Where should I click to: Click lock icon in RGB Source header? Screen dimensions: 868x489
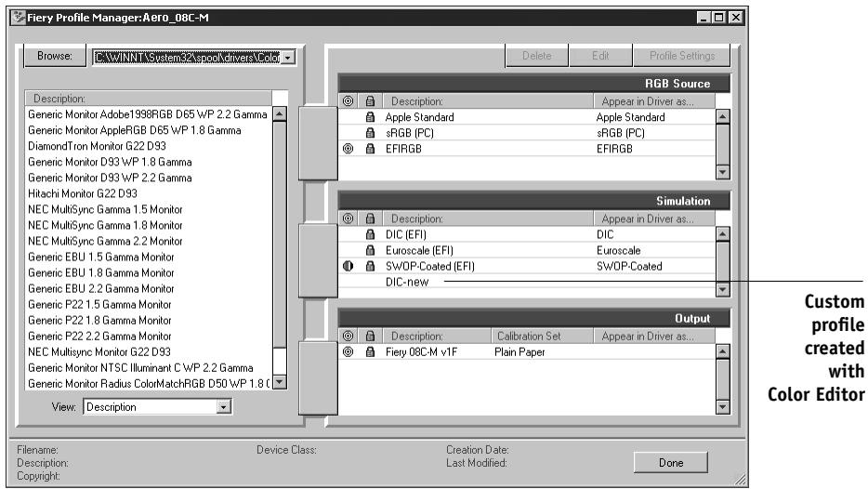[370, 101]
